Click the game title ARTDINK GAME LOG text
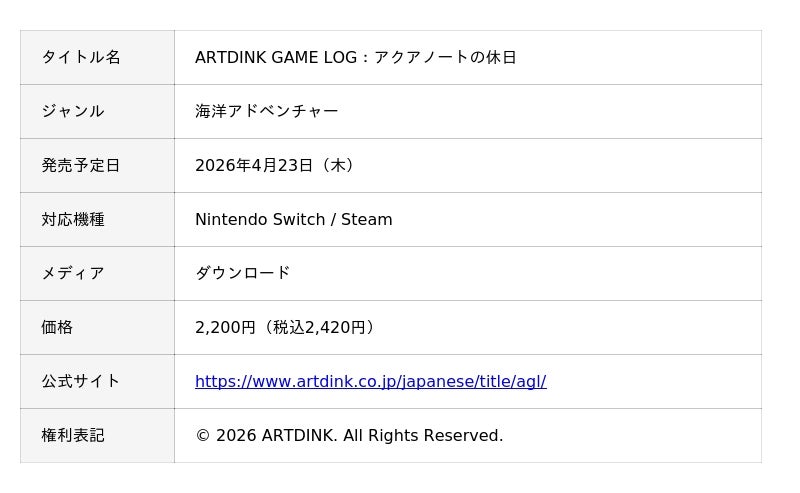The width and height of the screenshot is (800, 493). pos(276,57)
